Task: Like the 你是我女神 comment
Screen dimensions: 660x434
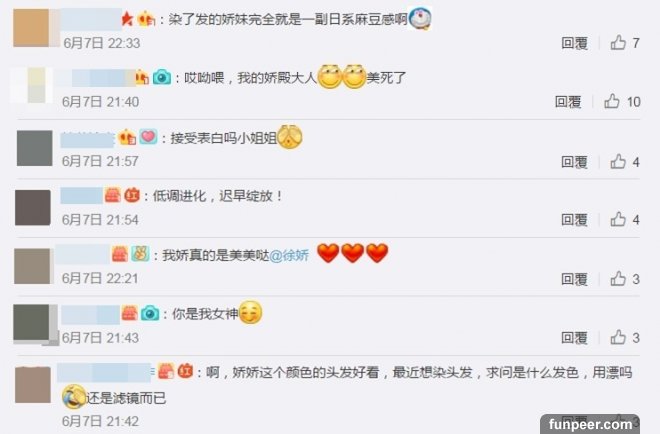Action: 618,337
